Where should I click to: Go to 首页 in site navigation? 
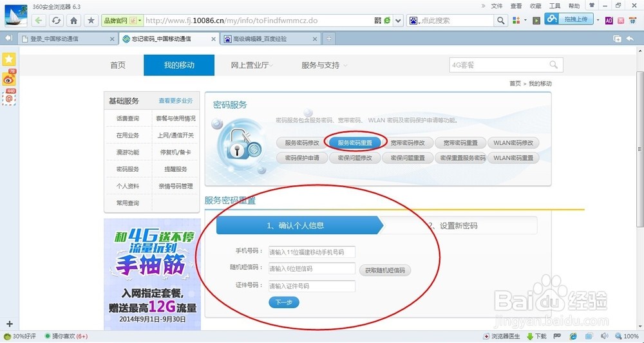click(118, 65)
